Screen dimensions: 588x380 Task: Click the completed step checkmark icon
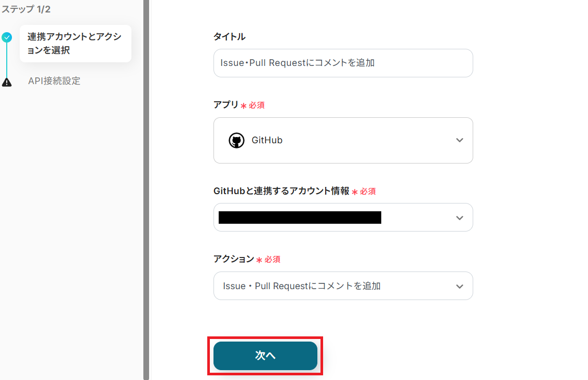[7, 37]
